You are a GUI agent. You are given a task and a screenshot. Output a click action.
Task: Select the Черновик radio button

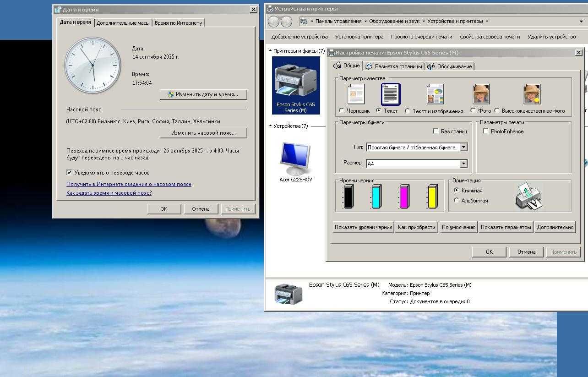point(342,111)
